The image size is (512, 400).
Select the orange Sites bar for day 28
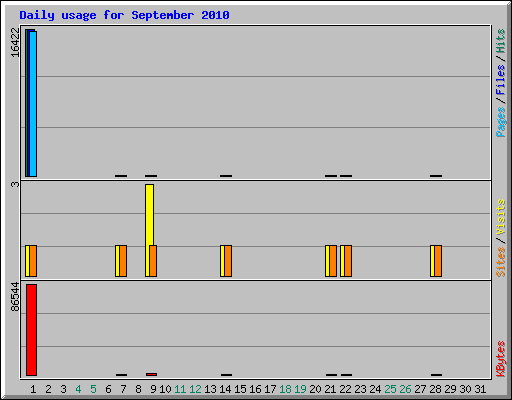pyautogui.click(x=438, y=261)
